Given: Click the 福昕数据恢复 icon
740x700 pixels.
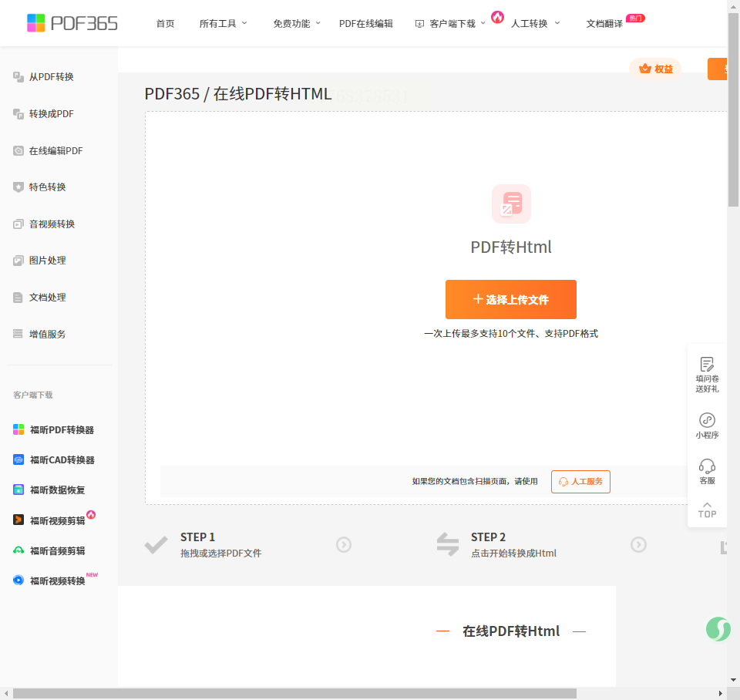Looking at the screenshot, I should tap(18, 490).
